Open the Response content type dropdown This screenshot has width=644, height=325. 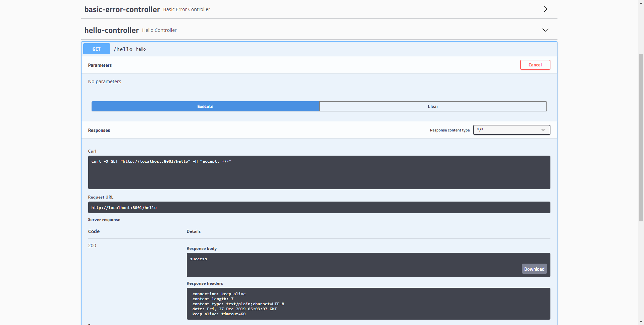coord(512,130)
